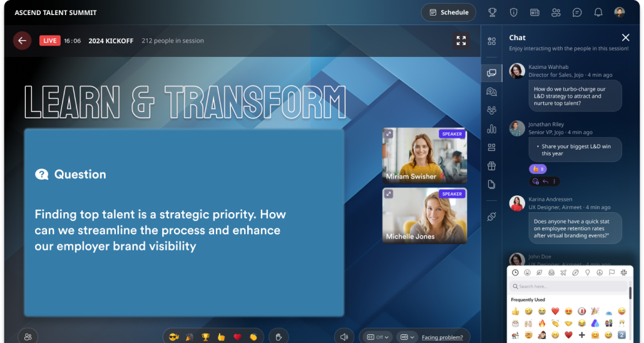
Task: Select the recent emoji clock category
Action: coord(516,272)
